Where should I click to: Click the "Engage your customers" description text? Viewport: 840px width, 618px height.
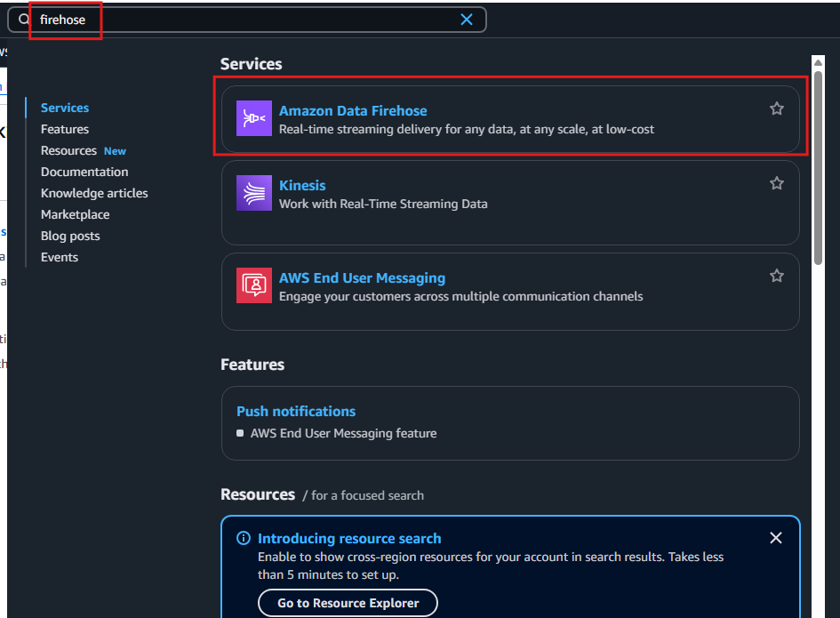[x=460, y=296]
